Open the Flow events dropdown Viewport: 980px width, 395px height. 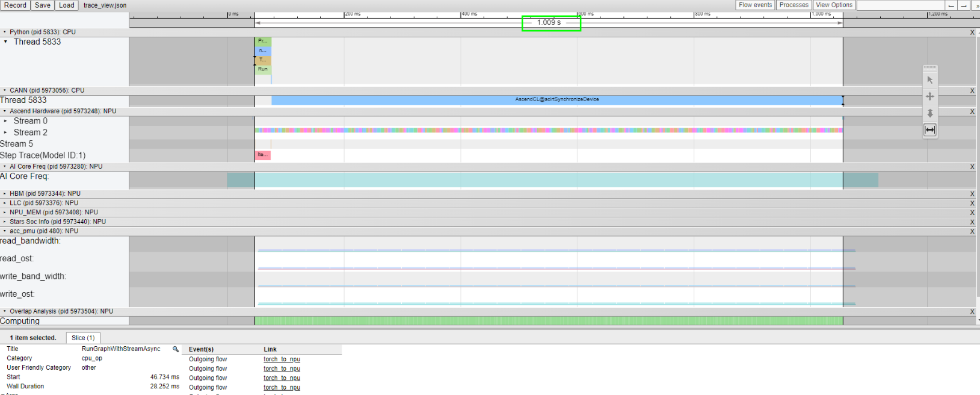point(755,5)
